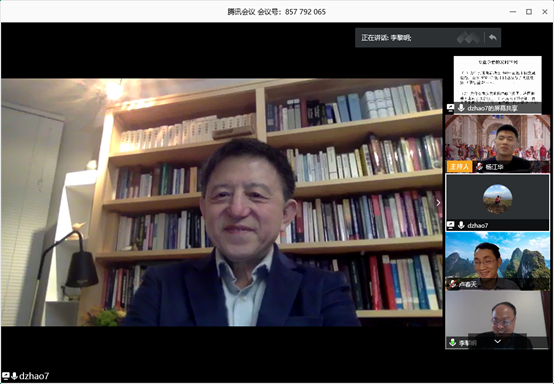Click the 正在讲话 speaker indicator bar
554x384 pixels.
(x=428, y=37)
